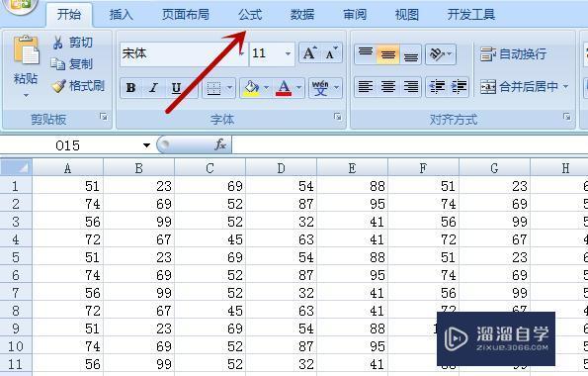Open the 开发工具 (Developer) tab

(471, 15)
